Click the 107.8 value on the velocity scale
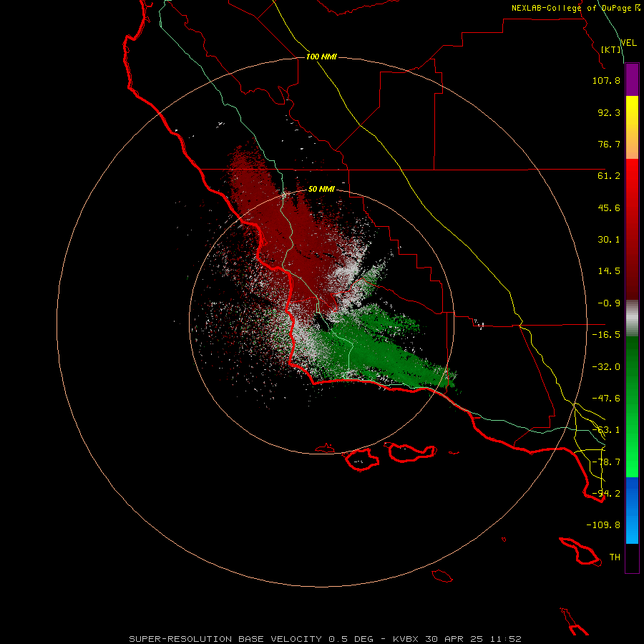Screen dimensions: 644x644 (x=606, y=80)
